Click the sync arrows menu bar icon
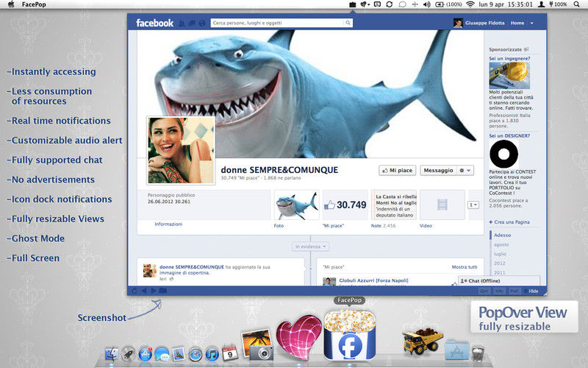 point(390,4)
